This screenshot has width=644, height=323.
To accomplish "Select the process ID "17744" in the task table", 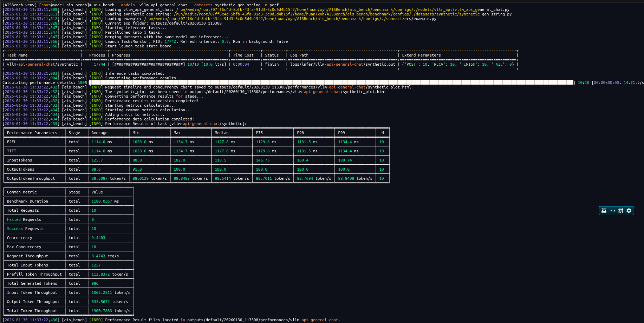I will pos(99,64).
